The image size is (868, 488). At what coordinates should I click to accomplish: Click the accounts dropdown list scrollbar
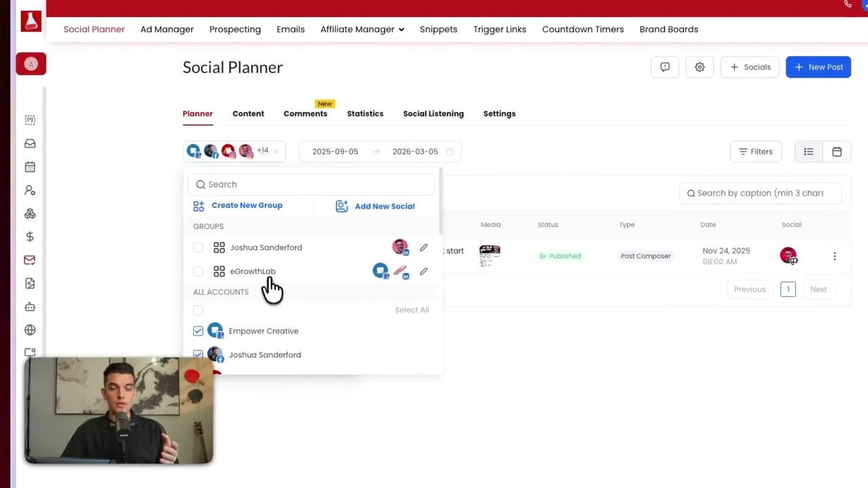(x=440, y=201)
